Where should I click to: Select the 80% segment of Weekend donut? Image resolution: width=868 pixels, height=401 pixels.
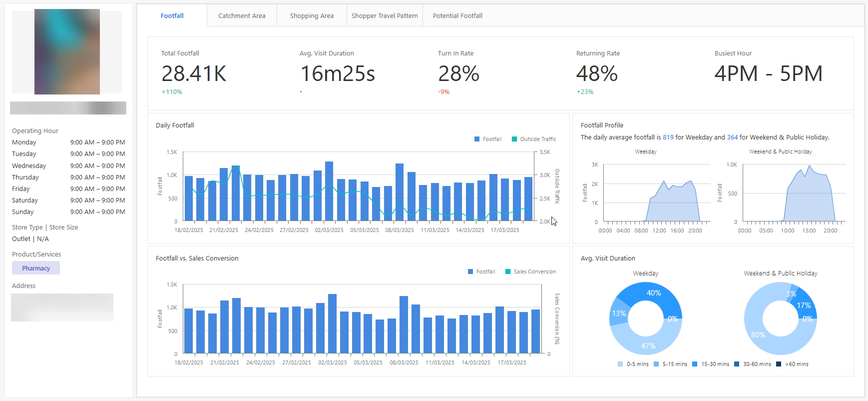click(758, 334)
